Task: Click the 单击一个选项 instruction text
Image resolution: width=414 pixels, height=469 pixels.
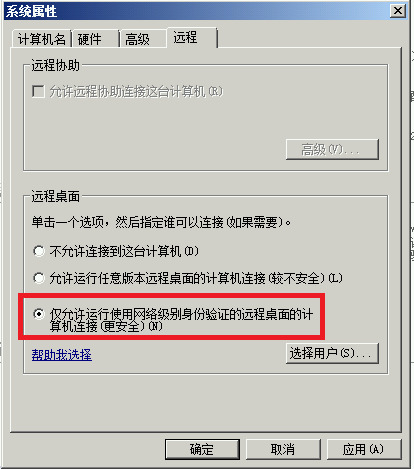Action: click(161, 222)
